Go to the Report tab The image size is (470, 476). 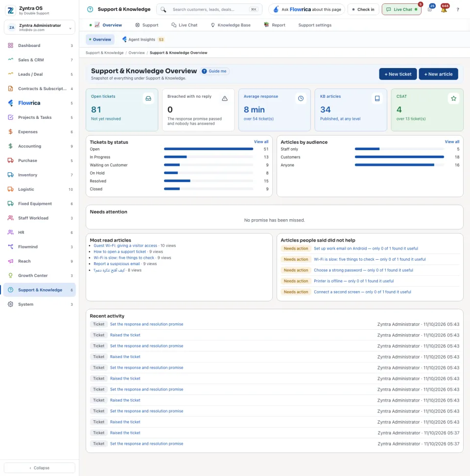275,25
